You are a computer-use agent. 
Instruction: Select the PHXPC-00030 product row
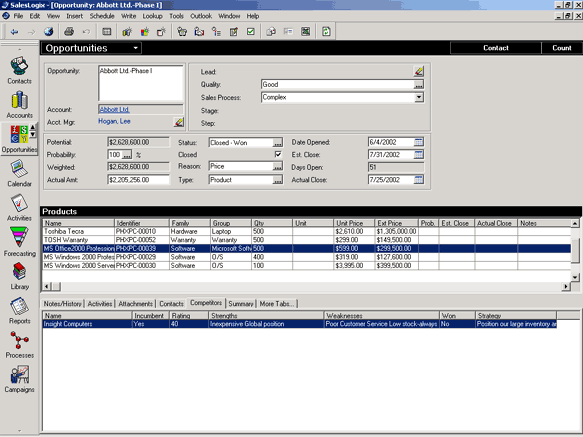coord(307,266)
